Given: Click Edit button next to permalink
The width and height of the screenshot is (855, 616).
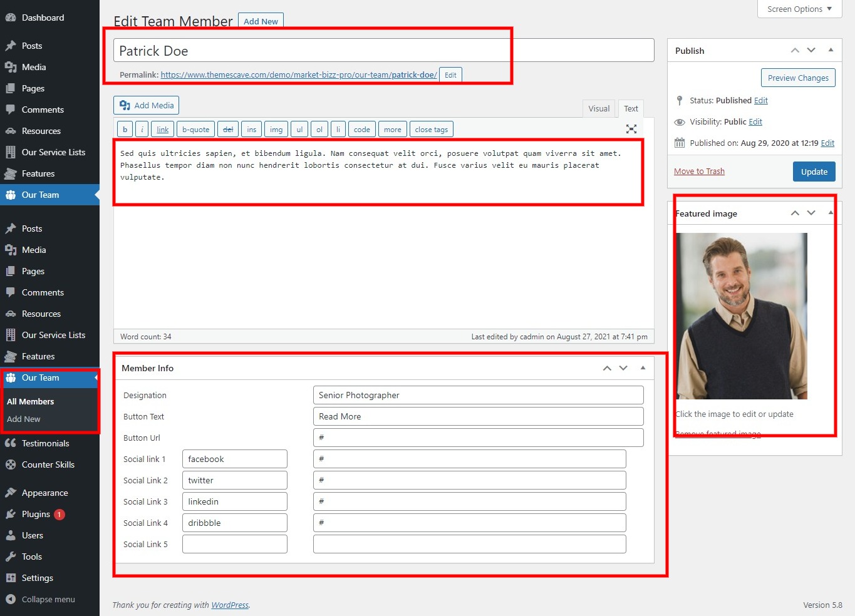Looking at the screenshot, I should tap(450, 74).
